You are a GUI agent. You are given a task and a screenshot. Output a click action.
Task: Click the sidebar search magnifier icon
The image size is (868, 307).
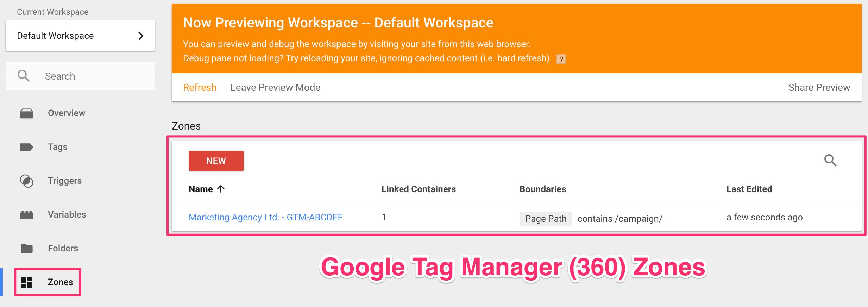[x=24, y=76]
